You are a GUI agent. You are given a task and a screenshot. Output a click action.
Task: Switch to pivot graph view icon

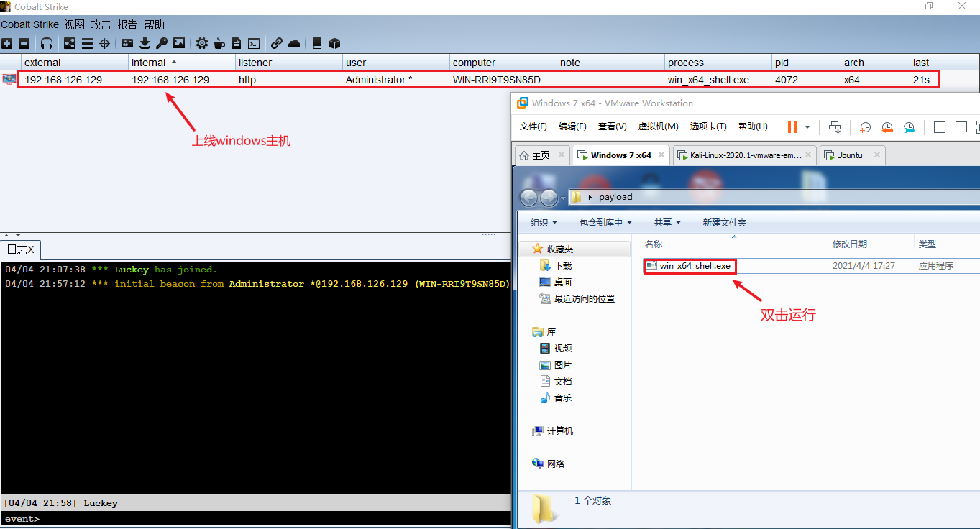(x=69, y=43)
